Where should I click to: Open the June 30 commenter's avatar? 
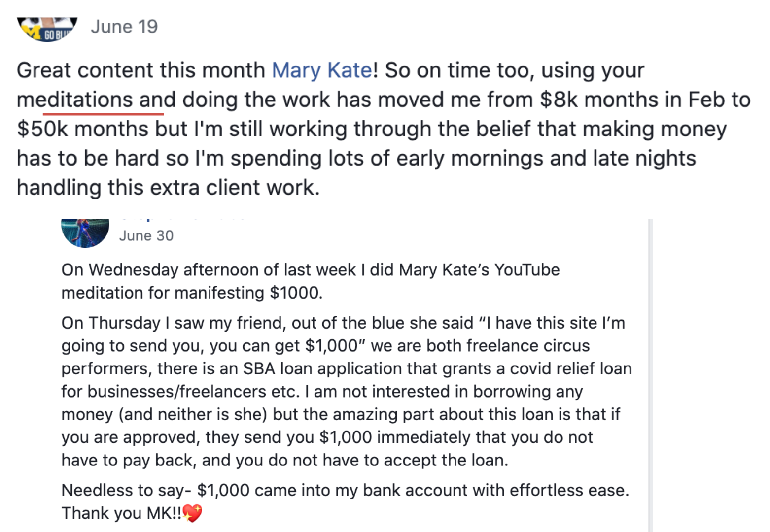85,233
